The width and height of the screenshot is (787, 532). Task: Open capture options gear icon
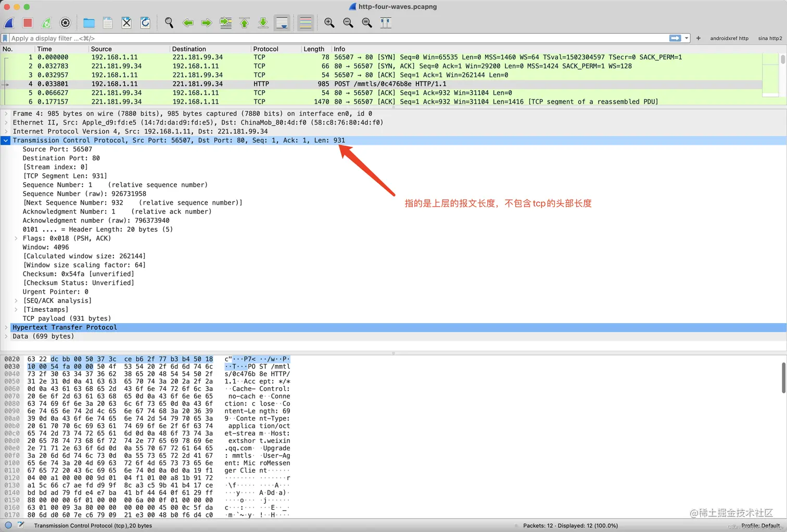tap(65, 23)
